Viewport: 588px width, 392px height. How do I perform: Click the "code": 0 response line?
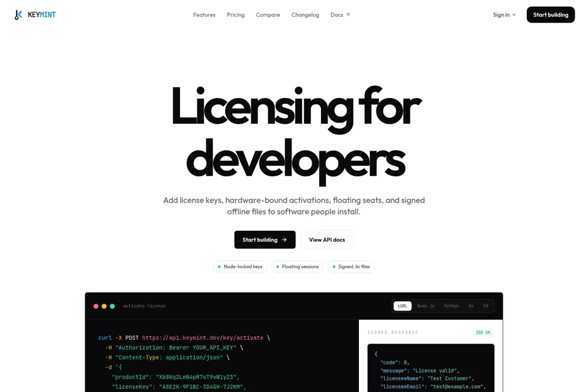click(x=395, y=363)
